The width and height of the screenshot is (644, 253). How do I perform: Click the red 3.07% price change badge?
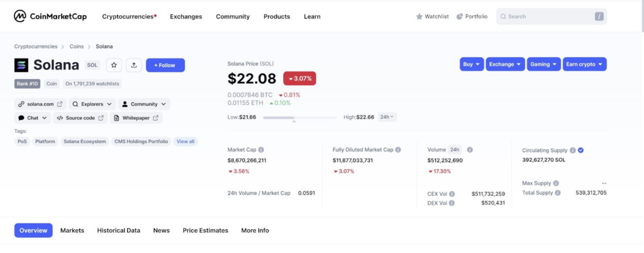tap(300, 78)
